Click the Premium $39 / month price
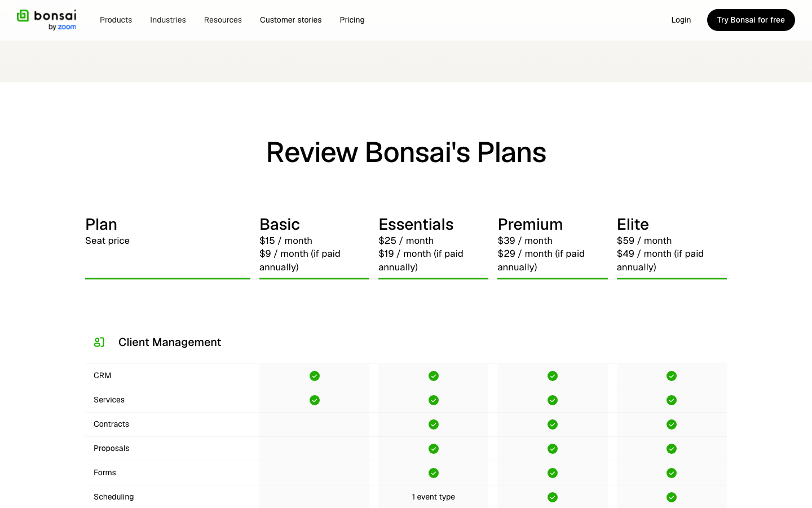 click(x=525, y=240)
